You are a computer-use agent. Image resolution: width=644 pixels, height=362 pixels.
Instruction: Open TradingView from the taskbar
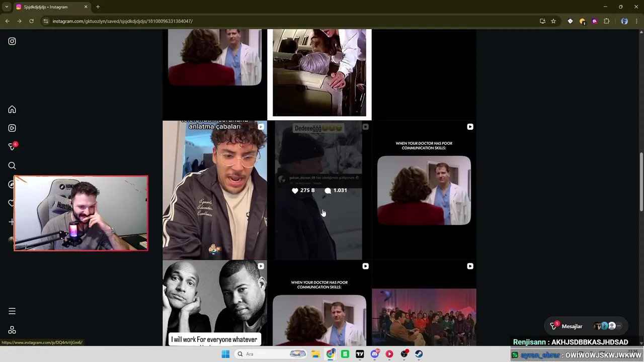coord(360,354)
